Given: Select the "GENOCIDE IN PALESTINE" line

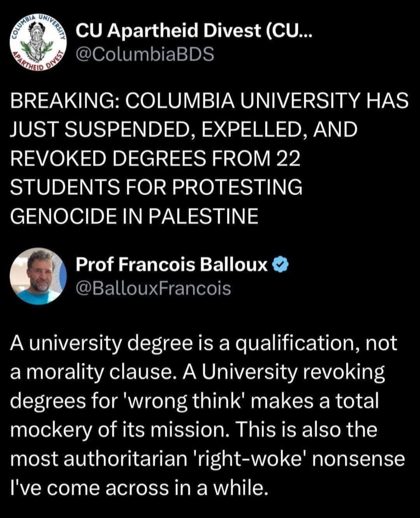Looking at the screenshot, I should pos(134,216).
